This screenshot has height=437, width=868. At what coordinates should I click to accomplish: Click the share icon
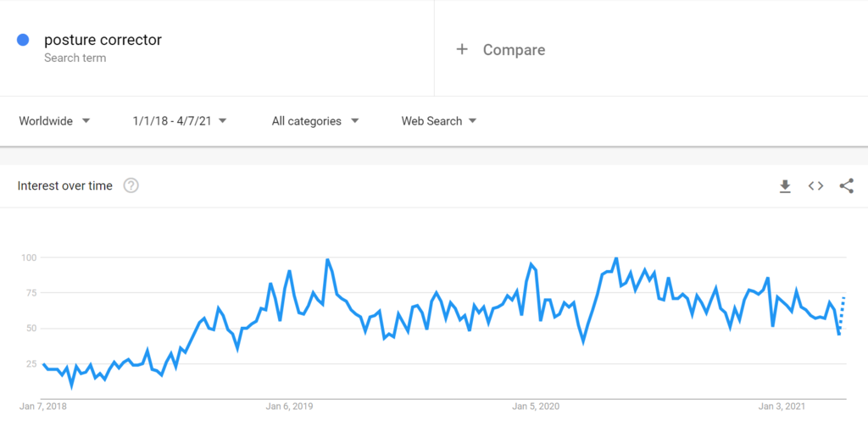pos(846,186)
